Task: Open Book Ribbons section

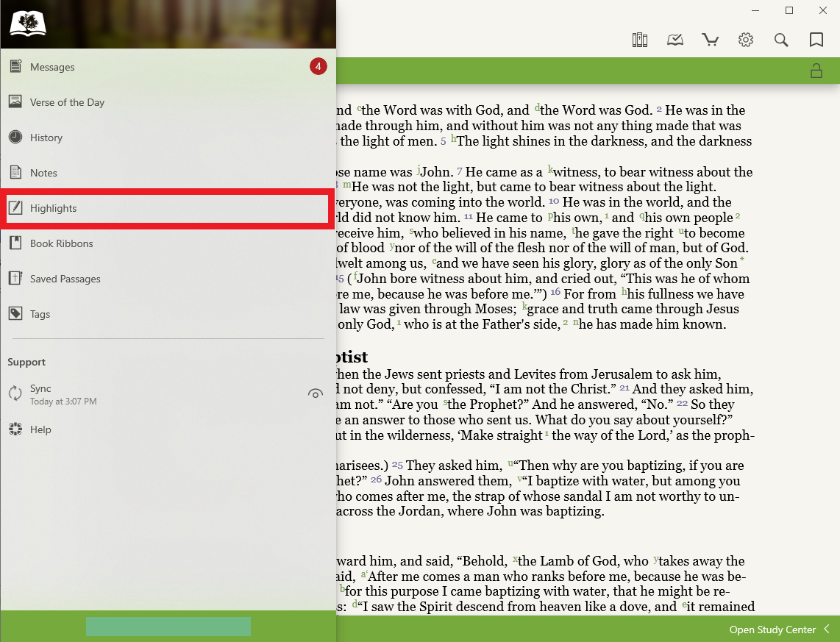Action: [x=61, y=243]
